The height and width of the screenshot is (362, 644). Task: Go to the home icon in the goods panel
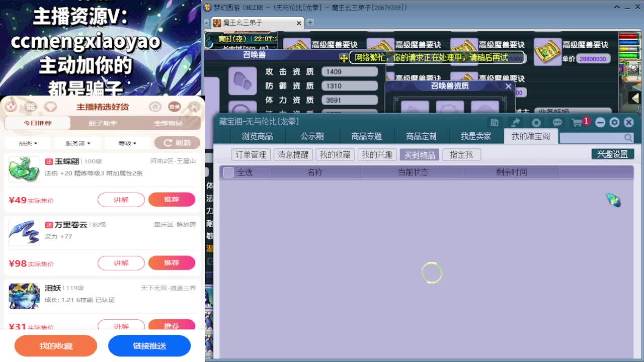point(155,107)
